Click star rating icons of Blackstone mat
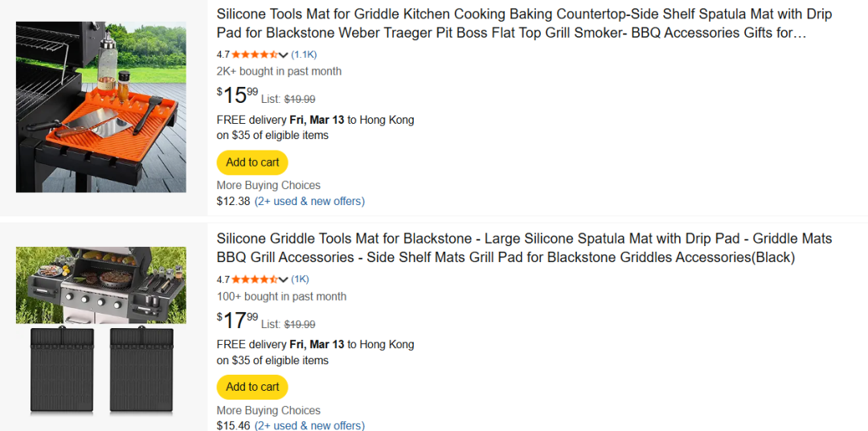This screenshot has height=431, width=868. tap(255, 280)
